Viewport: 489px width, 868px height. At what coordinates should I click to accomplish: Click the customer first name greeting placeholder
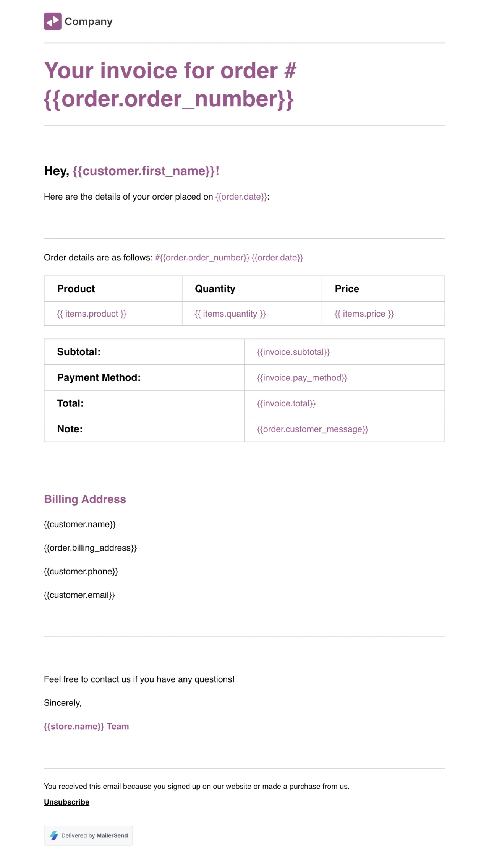pyautogui.click(x=146, y=171)
